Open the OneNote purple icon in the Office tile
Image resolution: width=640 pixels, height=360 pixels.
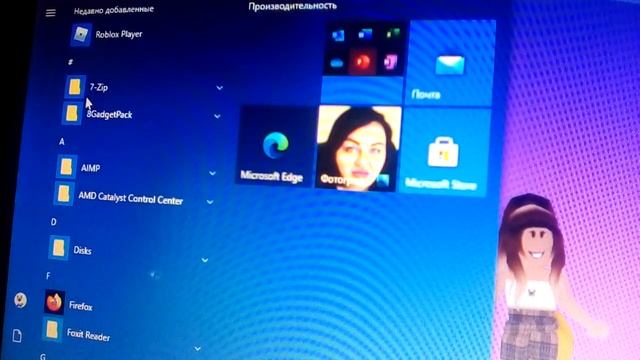(390, 62)
